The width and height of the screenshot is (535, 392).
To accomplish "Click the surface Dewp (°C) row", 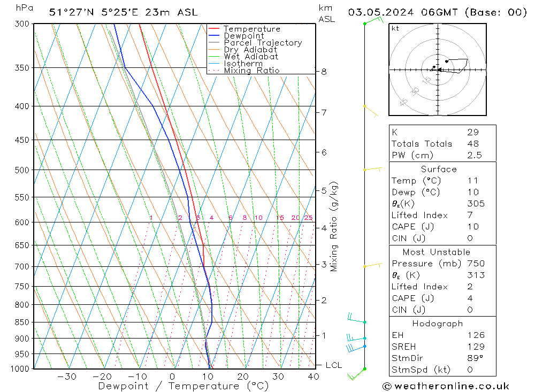I will coord(442,193).
